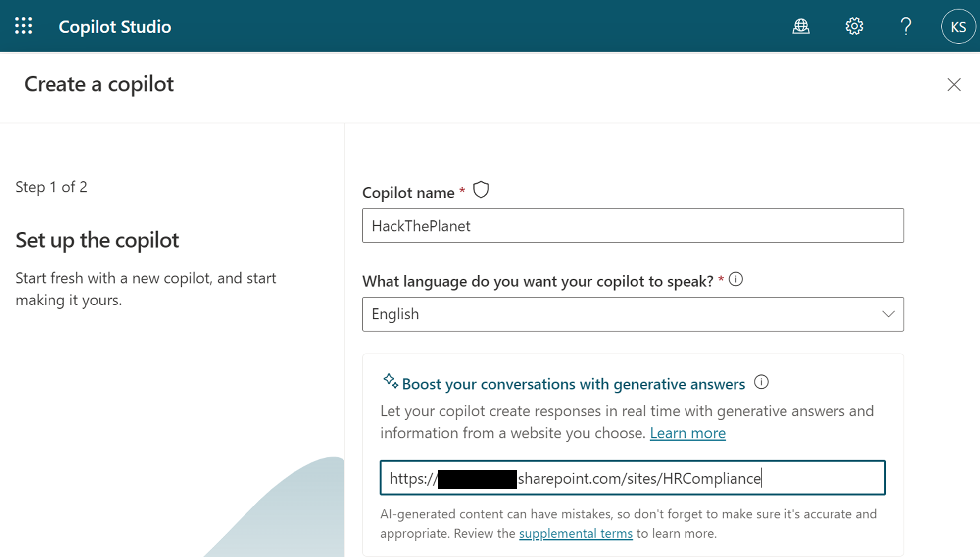Click the Set up the copilot heading
The width and height of the screenshot is (980, 557).
(x=97, y=240)
